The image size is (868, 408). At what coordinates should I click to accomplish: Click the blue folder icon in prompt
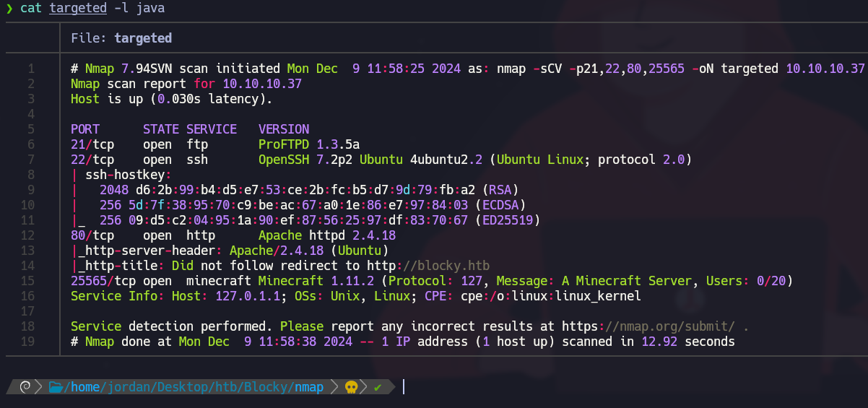pos(55,388)
